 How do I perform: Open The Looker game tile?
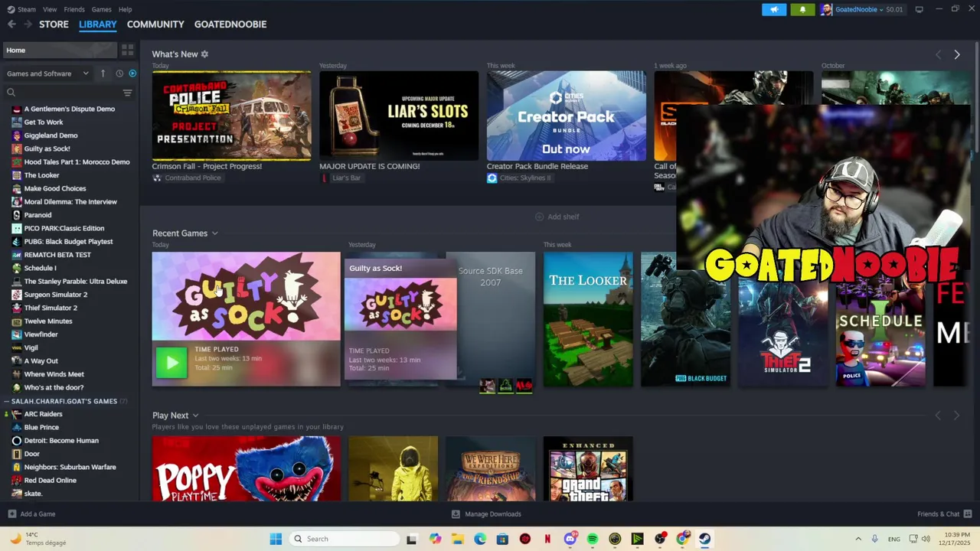588,319
